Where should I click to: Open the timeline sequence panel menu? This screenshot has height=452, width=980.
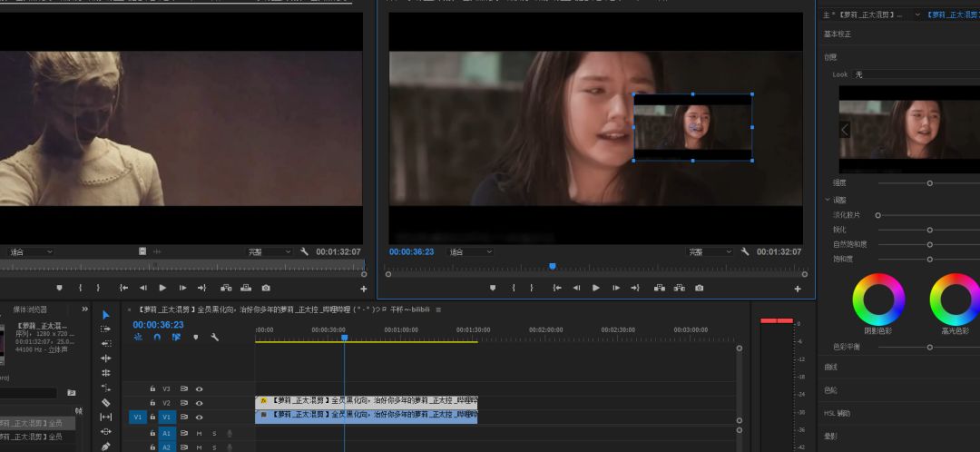click(x=439, y=310)
